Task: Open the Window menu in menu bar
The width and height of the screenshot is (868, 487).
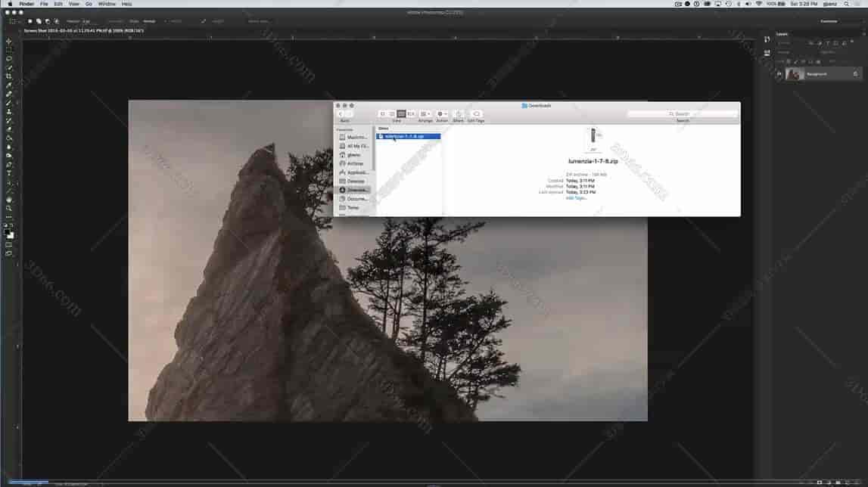Action: tap(107, 4)
